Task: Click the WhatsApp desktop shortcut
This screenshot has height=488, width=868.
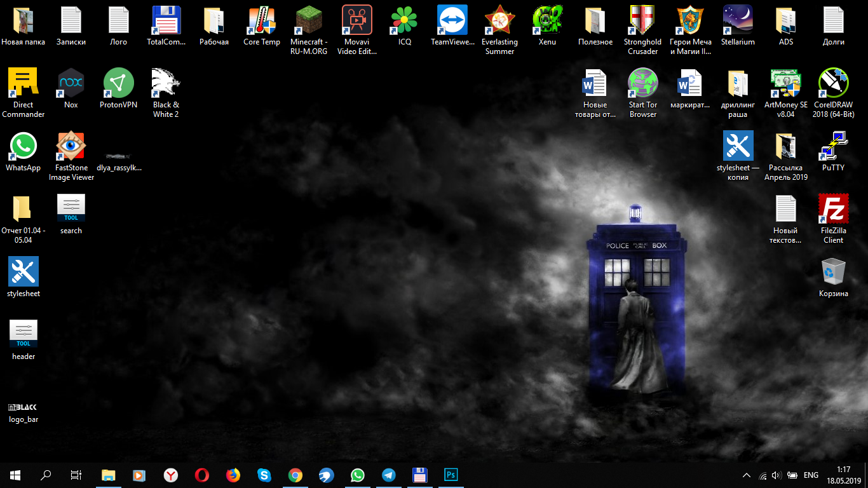Action: point(24,146)
